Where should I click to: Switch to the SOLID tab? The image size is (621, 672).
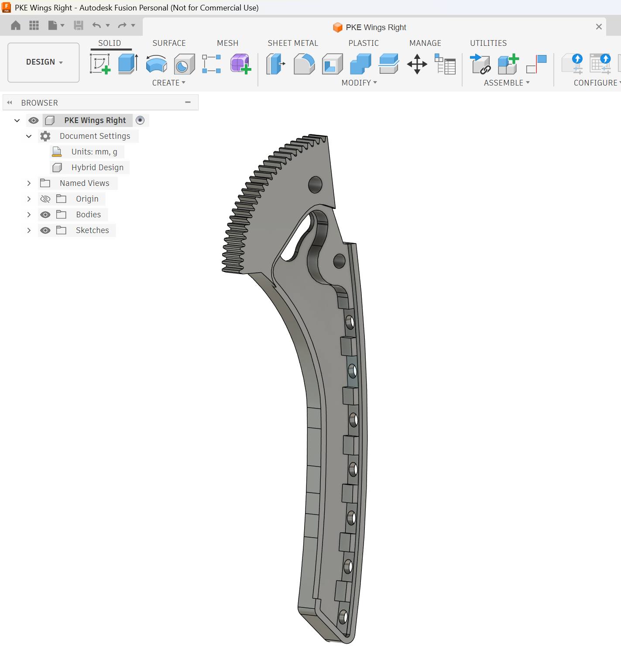point(110,43)
